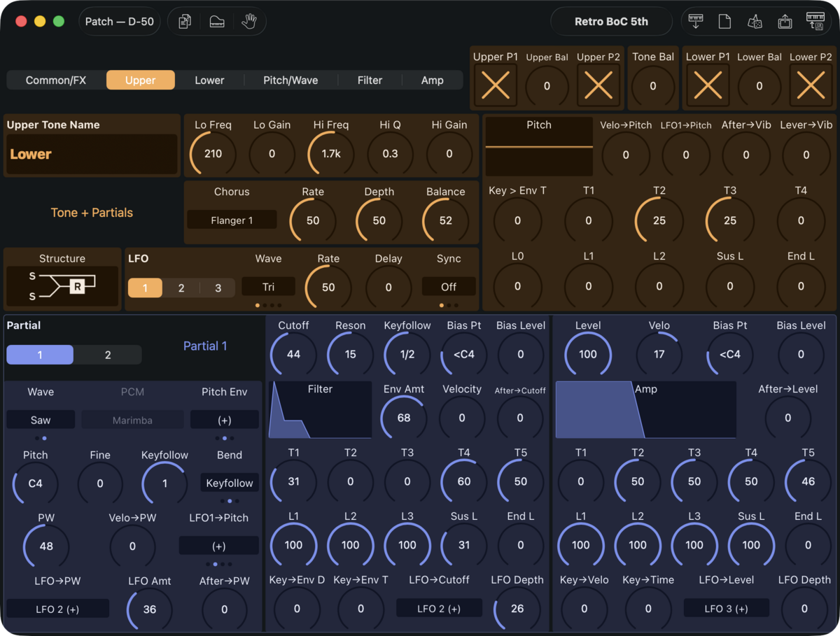Click the Upper Tone Name field
840x636 pixels.
pyautogui.click(x=92, y=154)
